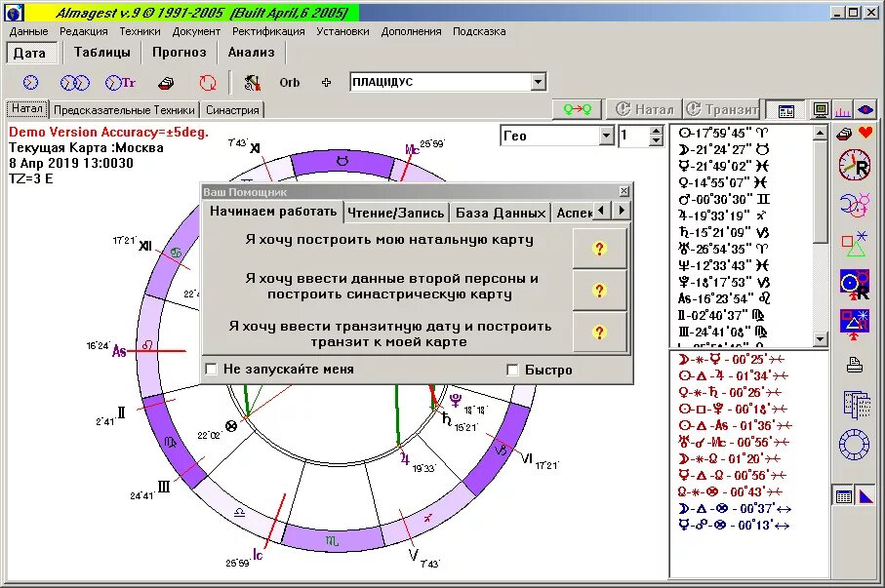Screen dimensions: 885x588
Task: Click the blue planet R icon with red arrow
Action: [x=855, y=284]
